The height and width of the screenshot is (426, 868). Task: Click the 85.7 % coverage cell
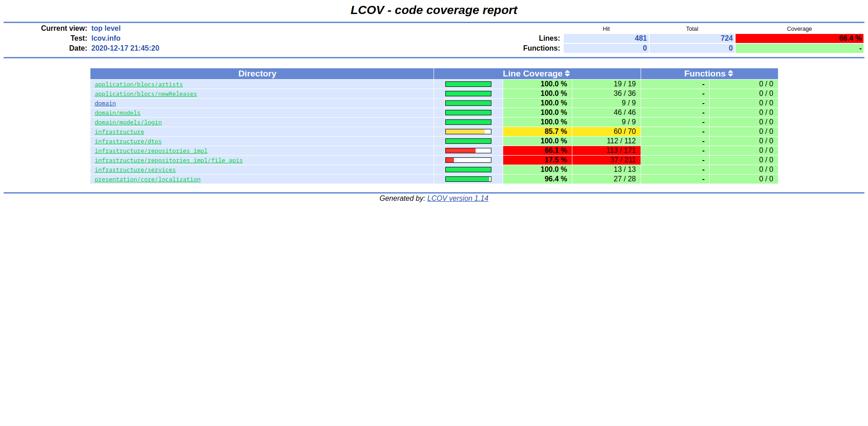click(x=538, y=132)
